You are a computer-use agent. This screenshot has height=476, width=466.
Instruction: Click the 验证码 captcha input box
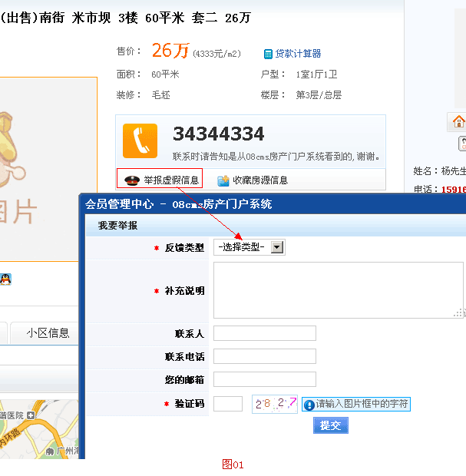227,404
